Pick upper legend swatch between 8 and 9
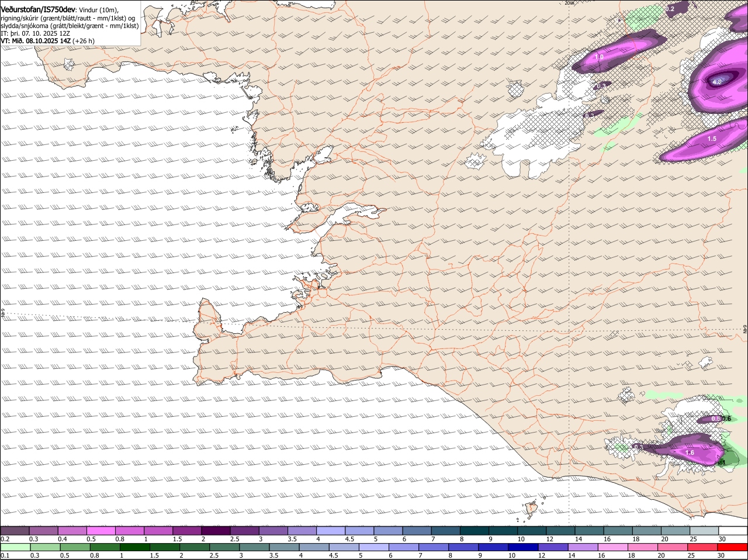748x560 pixels. pyautogui.click(x=475, y=531)
